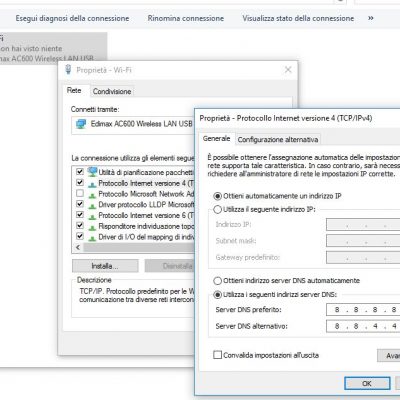This screenshot has width=400, height=400.
Task: Switch to the Condivisione tab
Action: 112,91
